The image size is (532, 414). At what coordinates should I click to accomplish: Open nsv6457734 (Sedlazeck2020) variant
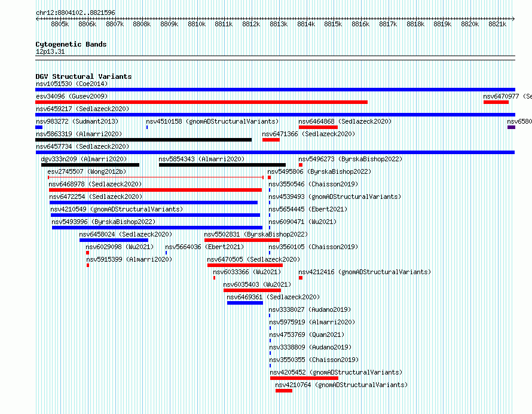(x=82, y=146)
